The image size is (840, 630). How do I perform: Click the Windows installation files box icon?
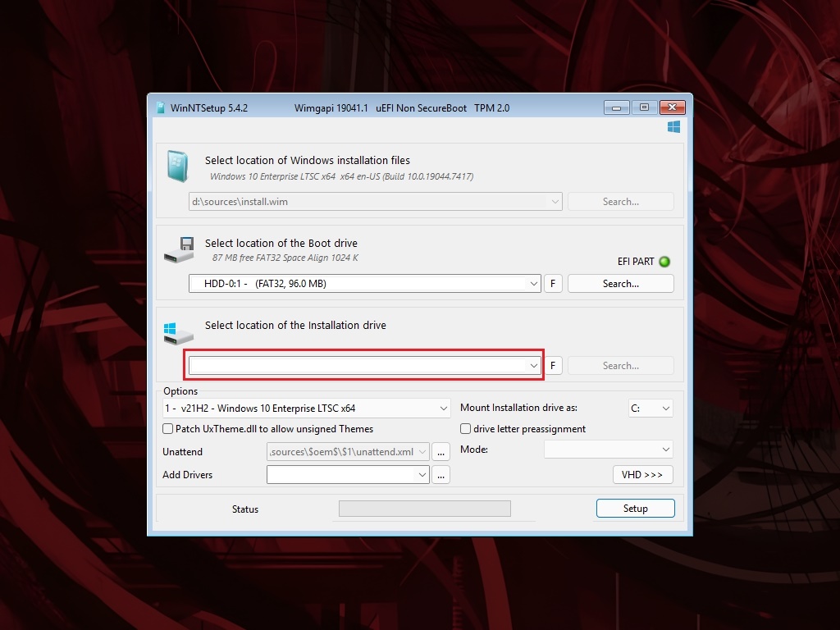177,166
